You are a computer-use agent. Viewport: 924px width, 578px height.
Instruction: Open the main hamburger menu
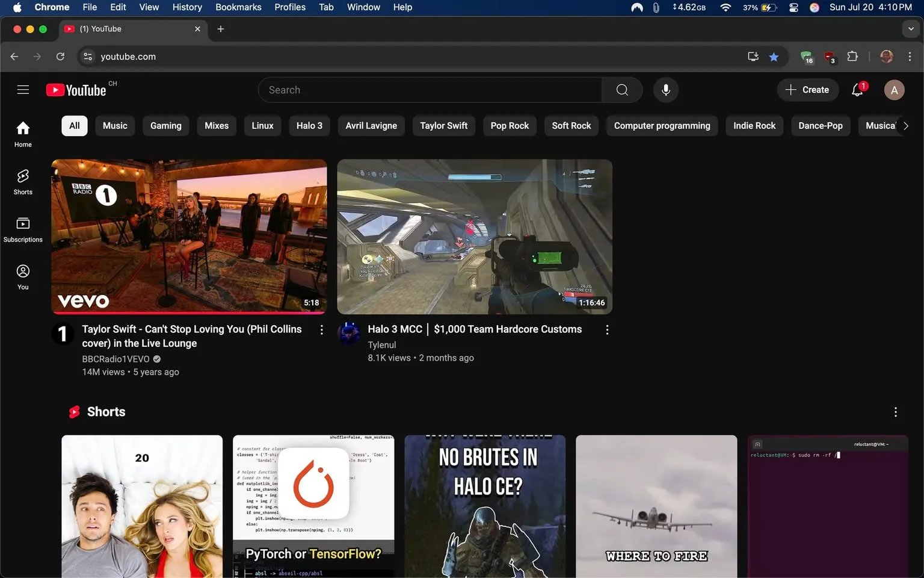[23, 89]
